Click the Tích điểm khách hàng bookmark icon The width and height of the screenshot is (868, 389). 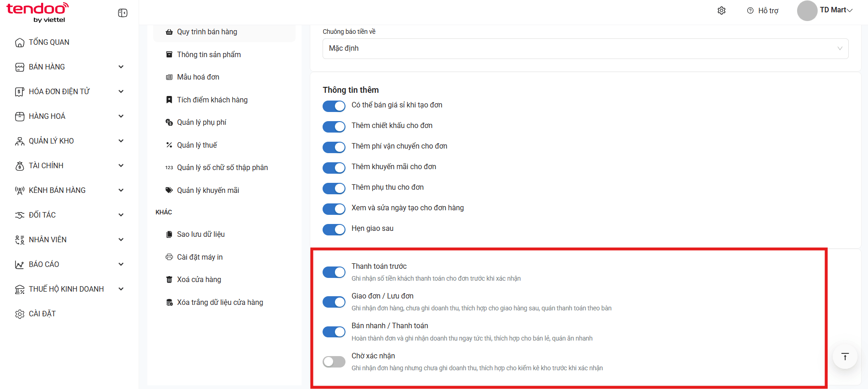pyautogui.click(x=169, y=100)
